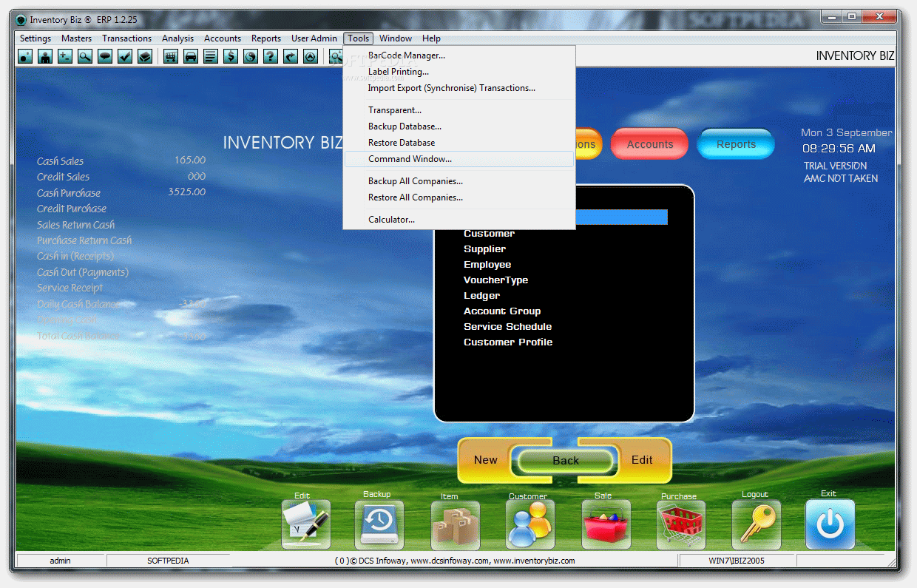This screenshot has width=917, height=588.
Task: Open the Window menu
Action: coord(396,38)
